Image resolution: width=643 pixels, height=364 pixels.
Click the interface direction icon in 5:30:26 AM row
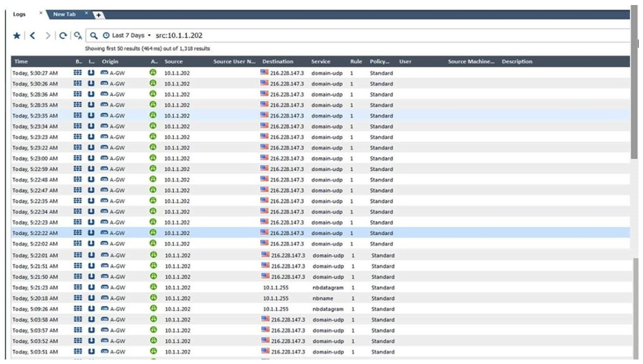pos(91,83)
